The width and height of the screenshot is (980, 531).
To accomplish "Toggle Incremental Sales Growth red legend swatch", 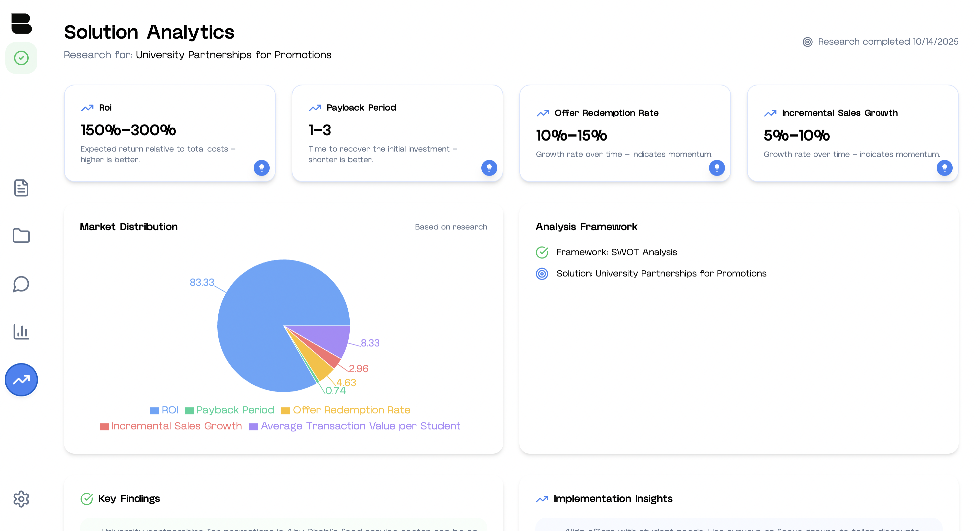I will coord(105,426).
